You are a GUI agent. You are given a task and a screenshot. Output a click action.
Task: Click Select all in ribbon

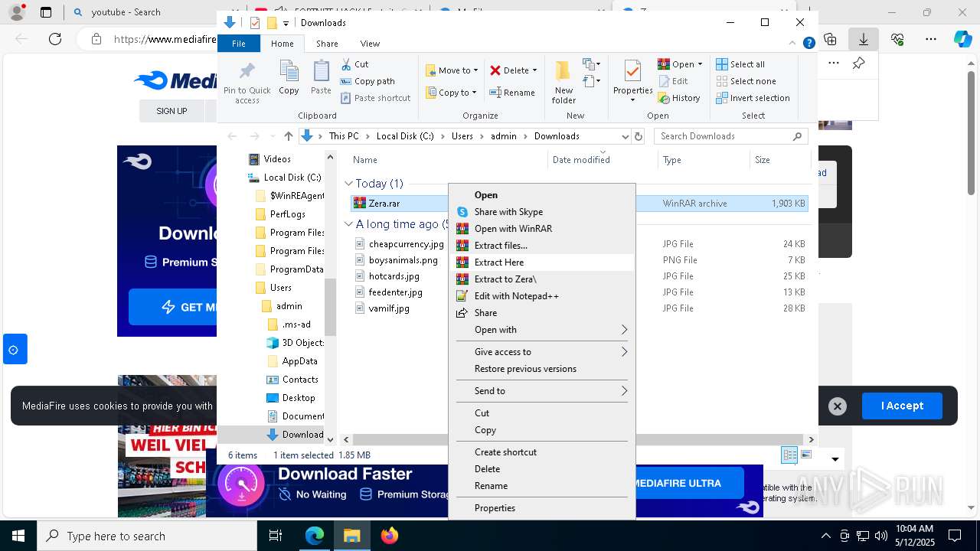coord(740,64)
